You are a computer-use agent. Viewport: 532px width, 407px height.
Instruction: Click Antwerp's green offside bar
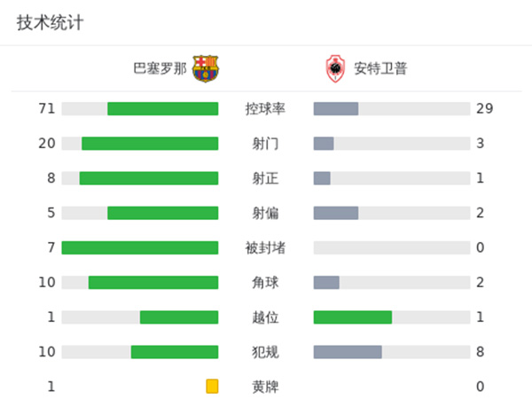(353, 317)
